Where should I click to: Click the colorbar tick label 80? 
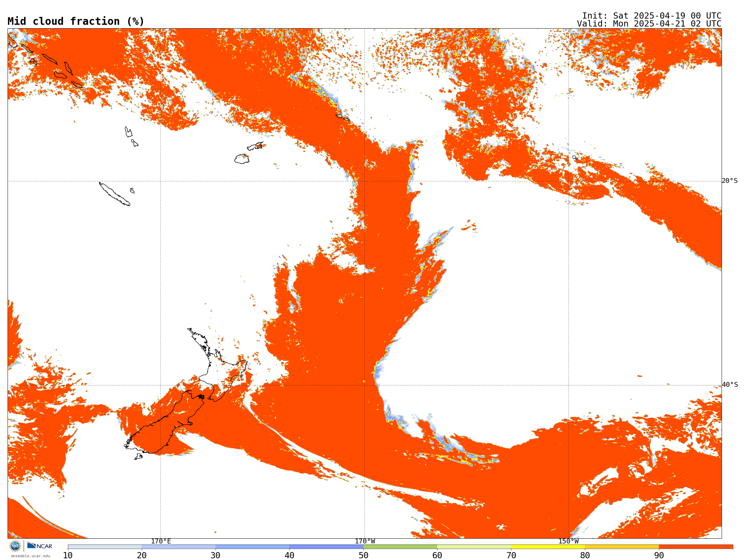coord(585,556)
